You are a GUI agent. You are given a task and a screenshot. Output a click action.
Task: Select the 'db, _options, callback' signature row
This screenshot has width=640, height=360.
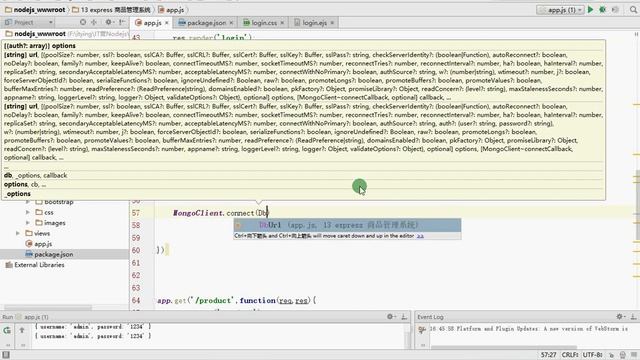click(304, 176)
